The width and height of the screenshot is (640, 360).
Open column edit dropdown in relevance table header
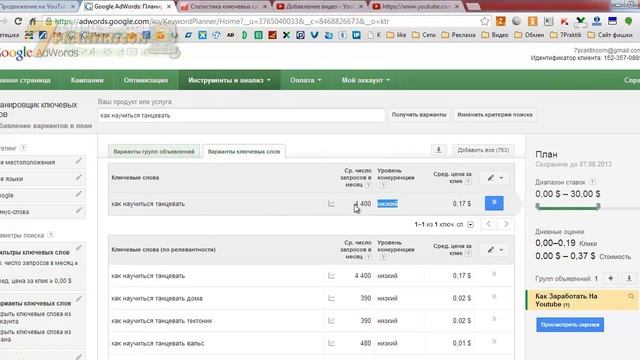[x=495, y=250]
